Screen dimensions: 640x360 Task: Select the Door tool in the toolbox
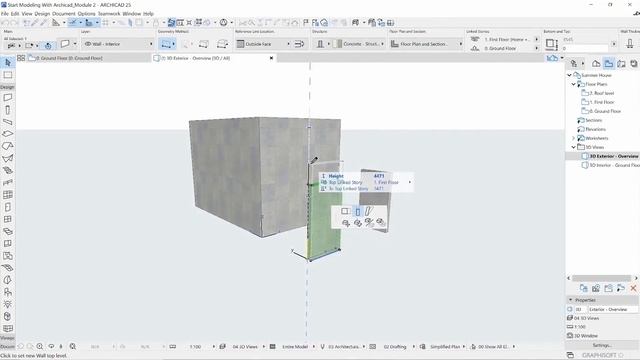click(8, 207)
